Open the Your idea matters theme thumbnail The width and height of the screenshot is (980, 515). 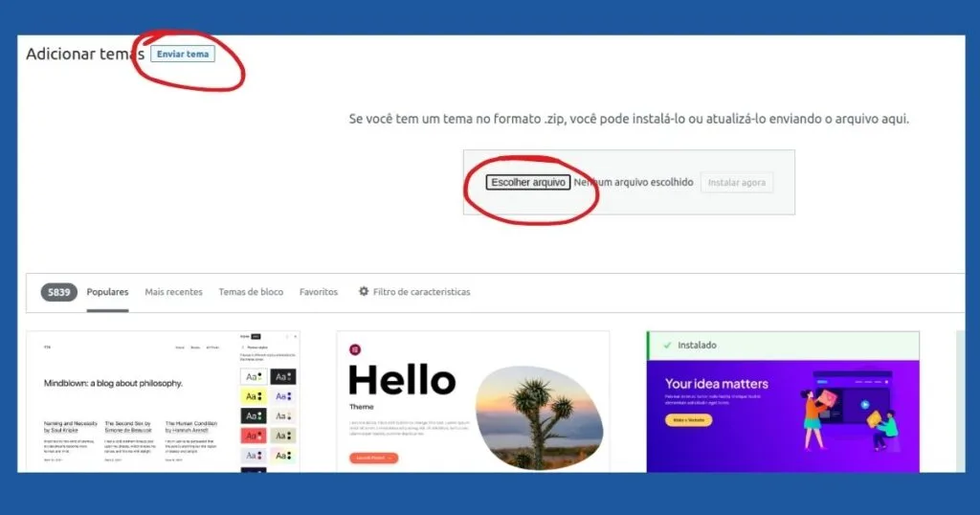783,416
